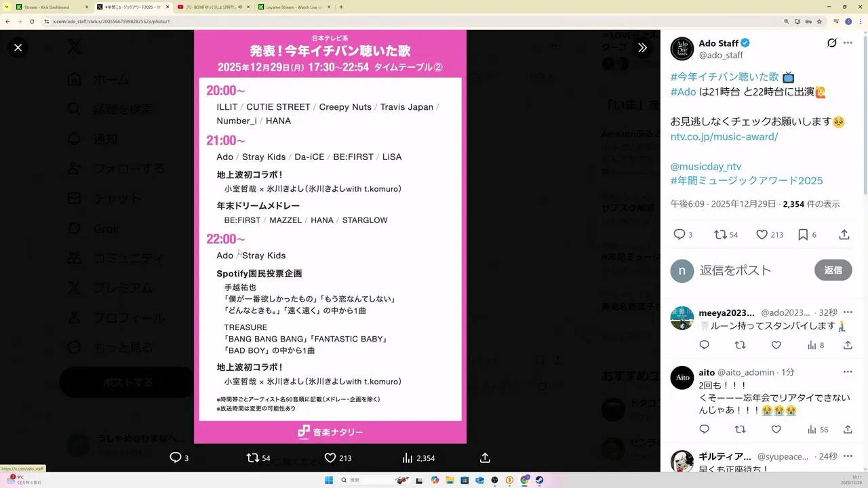Reload the page
Screen dimensions: 868x488
[31, 21]
